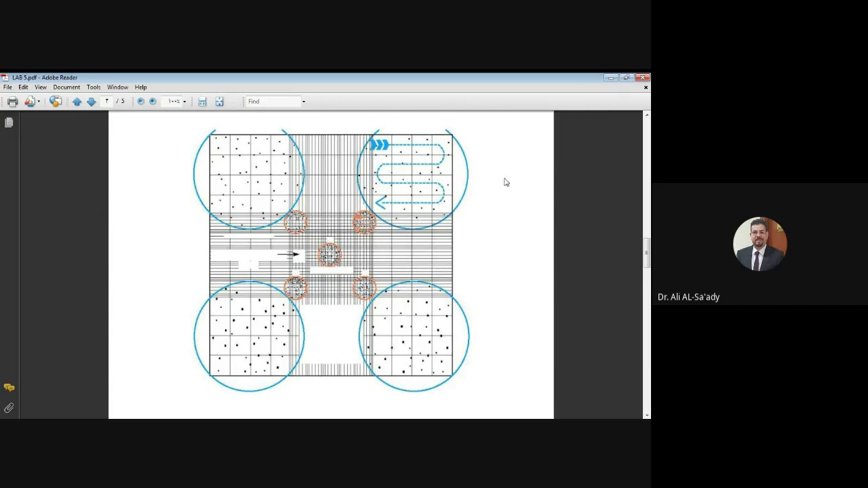Click the scrollbar up arrow
Viewport: 868px width, 488px height.
[647, 115]
